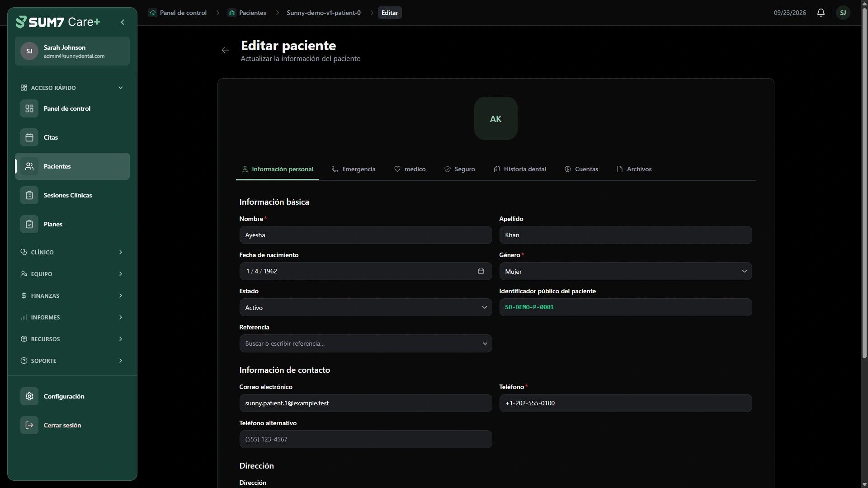
Task: Expand the FINANZAS sidebar section
Action: tap(72, 296)
